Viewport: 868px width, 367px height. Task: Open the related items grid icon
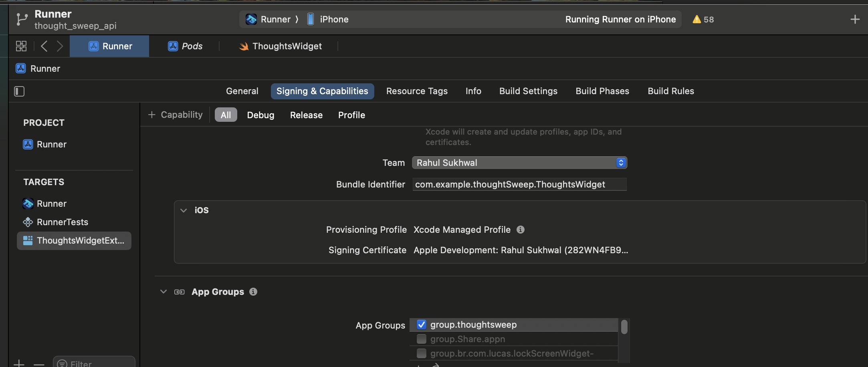point(21,46)
